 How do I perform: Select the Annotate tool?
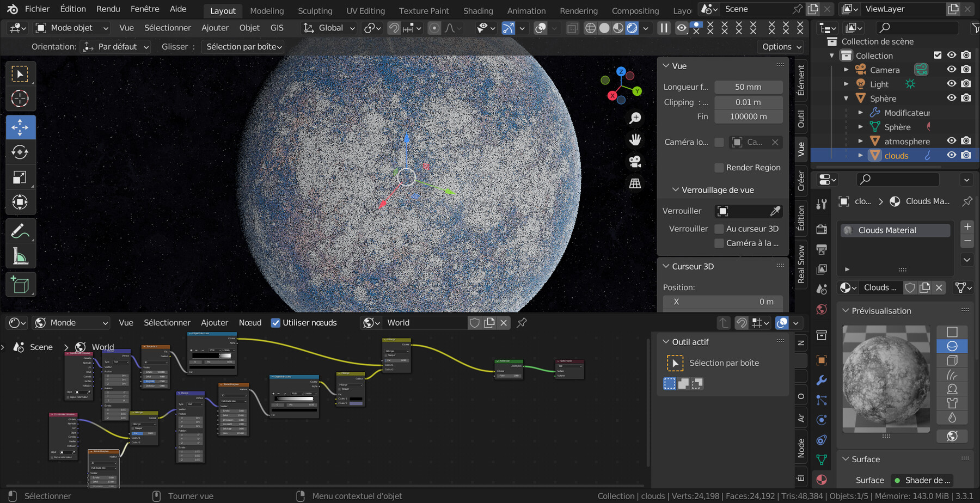click(x=20, y=231)
